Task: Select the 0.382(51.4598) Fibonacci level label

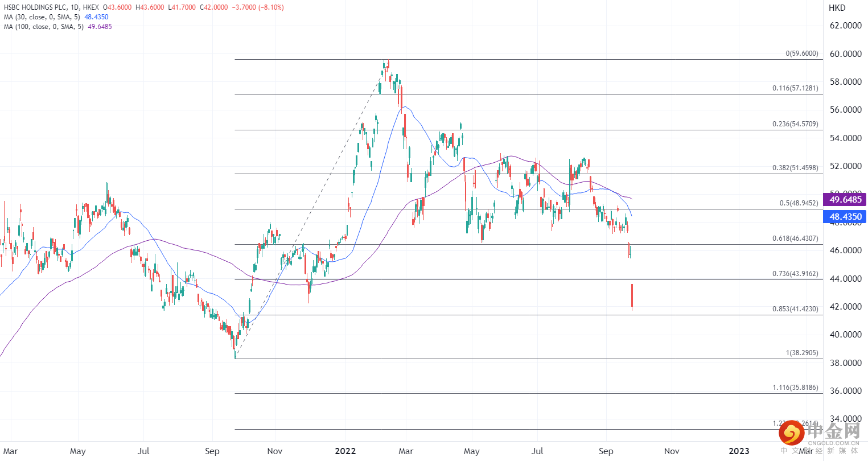Action: (795, 168)
